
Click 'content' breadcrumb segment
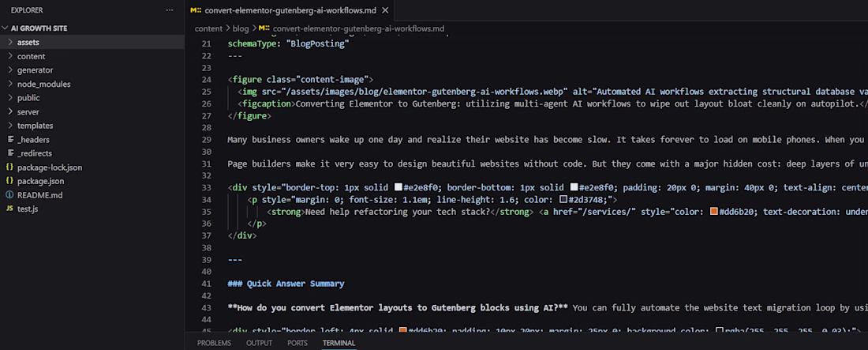pos(208,28)
